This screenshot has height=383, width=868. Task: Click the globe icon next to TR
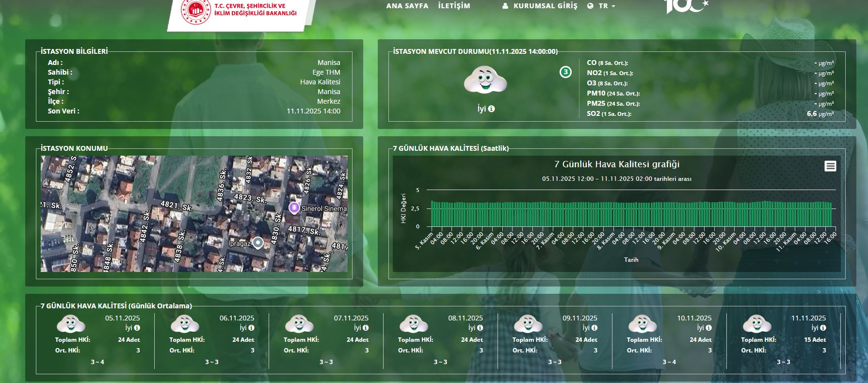[590, 6]
